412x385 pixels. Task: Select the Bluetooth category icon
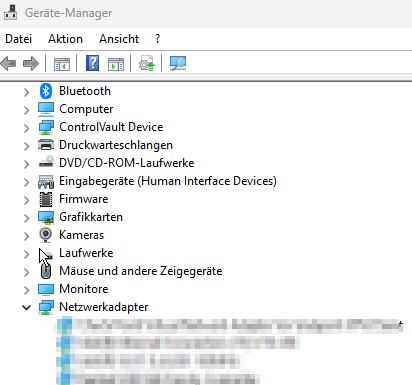(46, 91)
